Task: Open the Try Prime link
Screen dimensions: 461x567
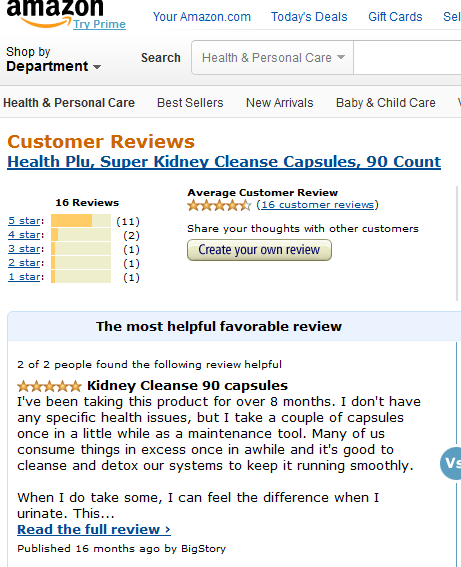Action: pyautogui.click(x=99, y=24)
